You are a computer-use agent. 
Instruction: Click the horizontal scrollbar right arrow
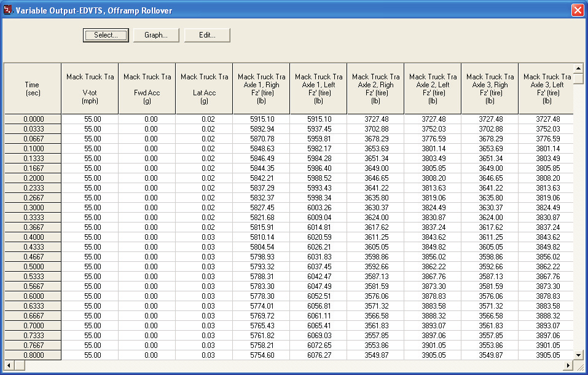click(x=568, y=365)
